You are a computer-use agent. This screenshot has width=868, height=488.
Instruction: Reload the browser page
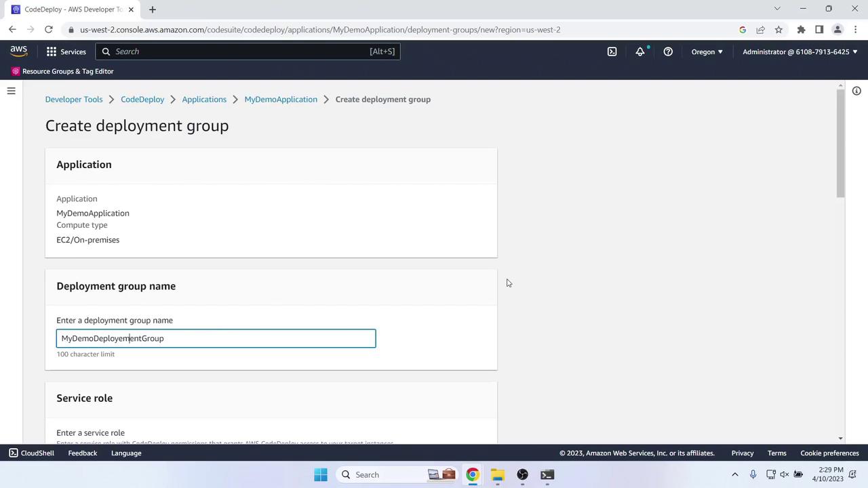49,30
